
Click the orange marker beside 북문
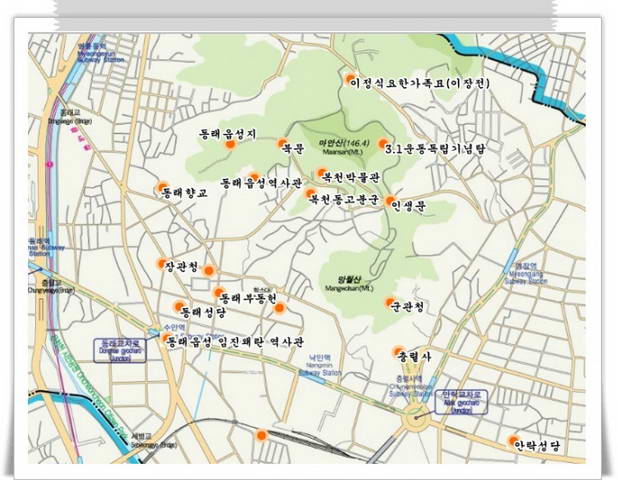pos(283,143)
